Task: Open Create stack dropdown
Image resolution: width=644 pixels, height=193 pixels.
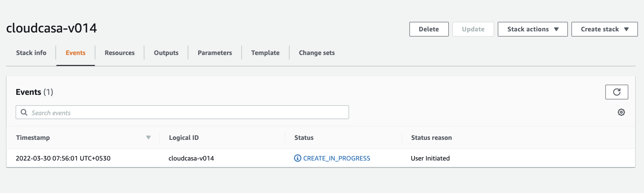Action: tap(604, 29)
